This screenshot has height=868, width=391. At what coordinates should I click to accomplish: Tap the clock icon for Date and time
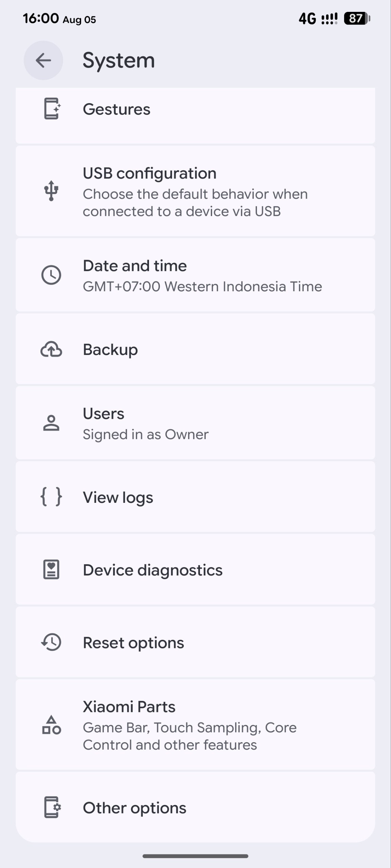pyautogui.click(x=51, y=275)
